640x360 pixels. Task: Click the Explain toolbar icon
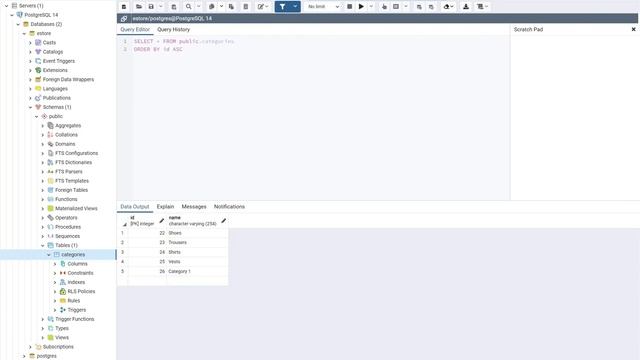coord(384,7)
